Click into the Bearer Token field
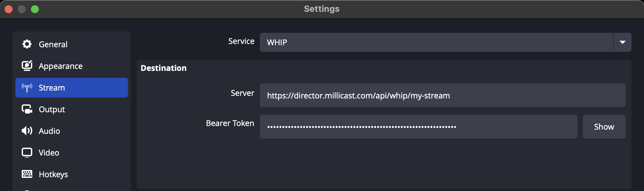Image resolution: width=644 pixels, height=191 pixels. (x=418, y=127)
